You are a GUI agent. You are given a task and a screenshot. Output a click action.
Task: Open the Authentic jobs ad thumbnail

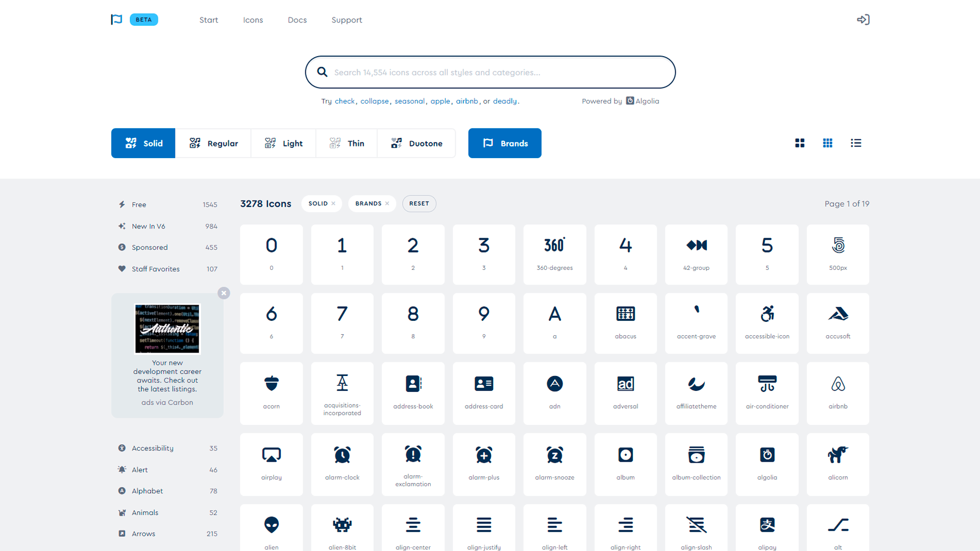click(x=167, y=329)
